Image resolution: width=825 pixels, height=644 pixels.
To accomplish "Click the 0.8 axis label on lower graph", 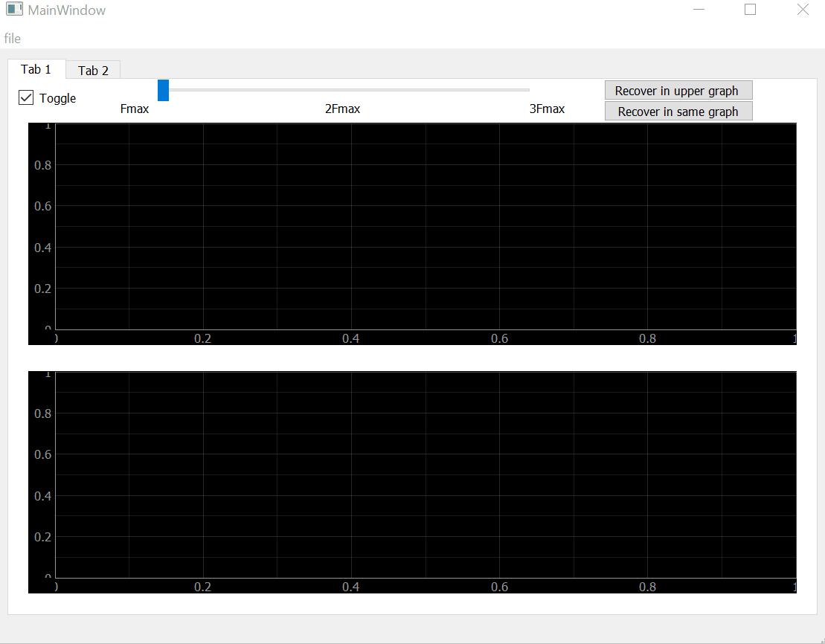I will (648, 587).
